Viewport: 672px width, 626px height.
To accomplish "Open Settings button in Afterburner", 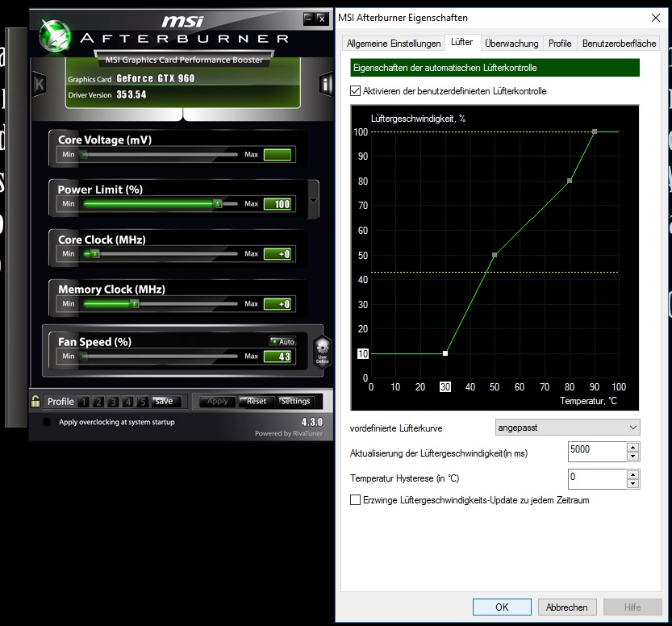I will click(x=295, y=401).
